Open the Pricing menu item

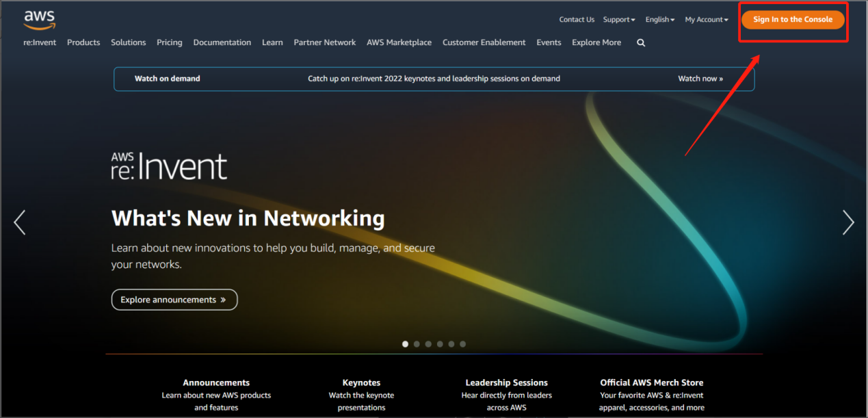click(169, 42)
